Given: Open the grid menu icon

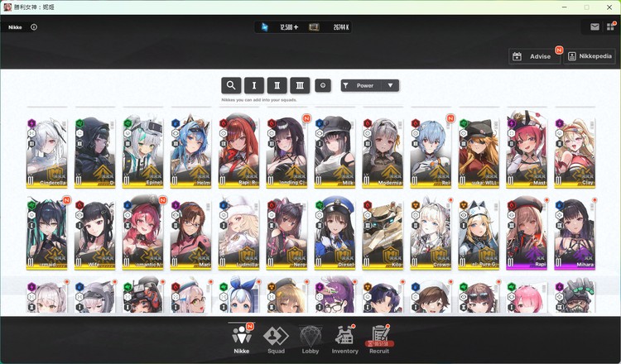Looking at the screenshot, I should tap(610, 27).
